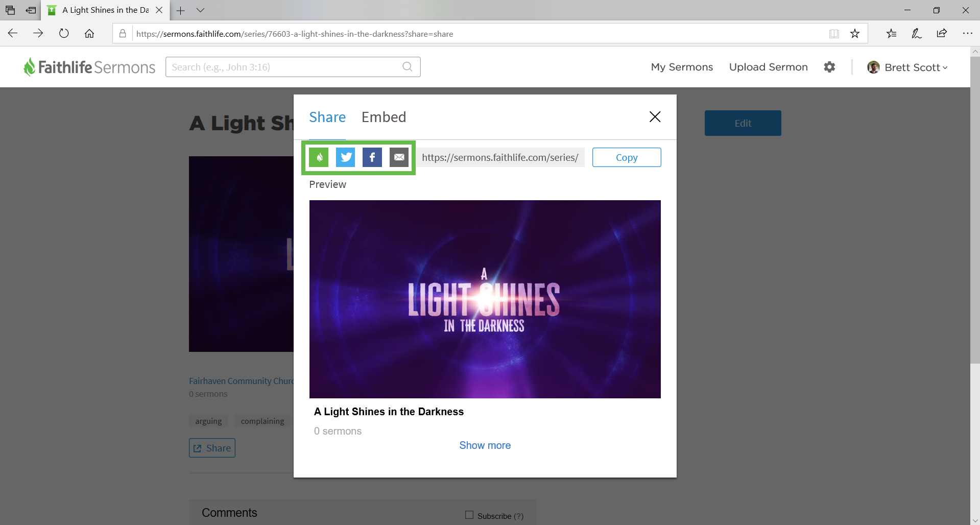Click the search magnifier icon
This screenshot has width=980, height=525.
tap(407, 67)
